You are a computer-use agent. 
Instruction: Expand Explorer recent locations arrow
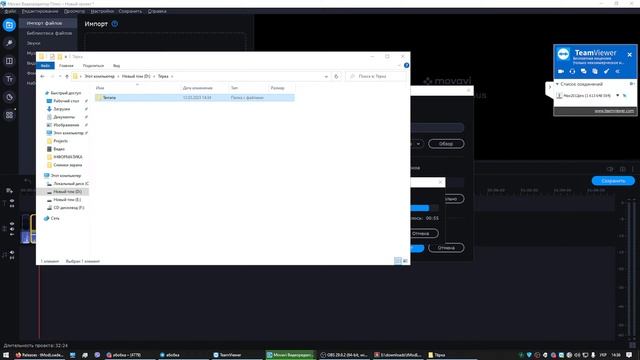[60, 76]
